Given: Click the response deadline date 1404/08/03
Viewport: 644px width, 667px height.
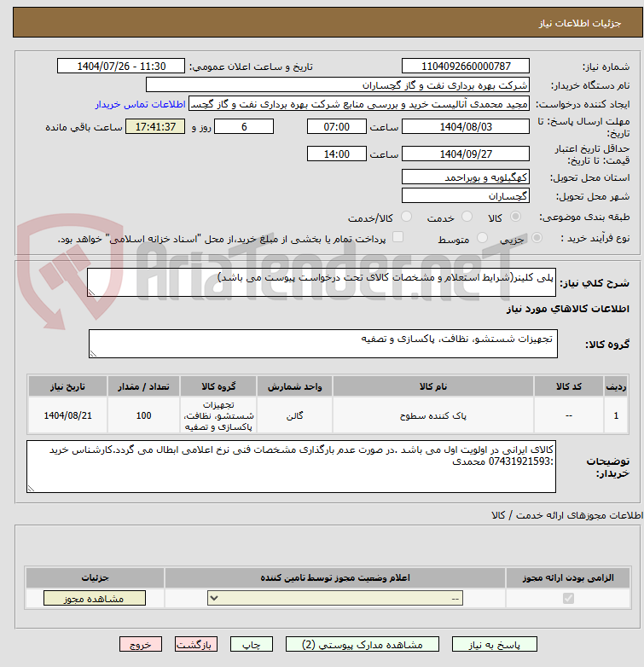Looking at the screenshot, I should 466,127.
